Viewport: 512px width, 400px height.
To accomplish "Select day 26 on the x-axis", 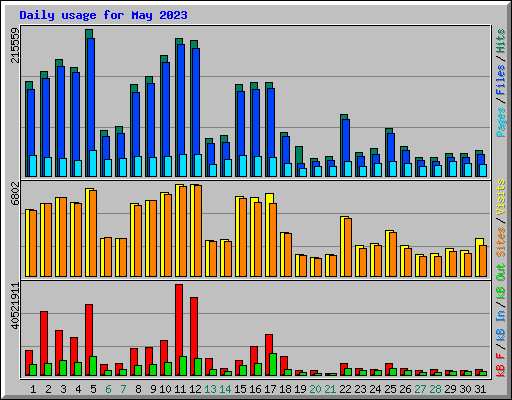I will [405, 389].
